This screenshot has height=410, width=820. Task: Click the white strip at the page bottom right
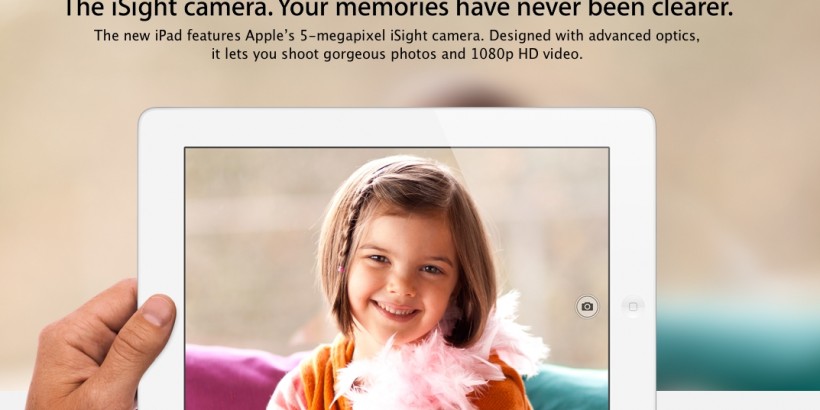pos(738,400)
